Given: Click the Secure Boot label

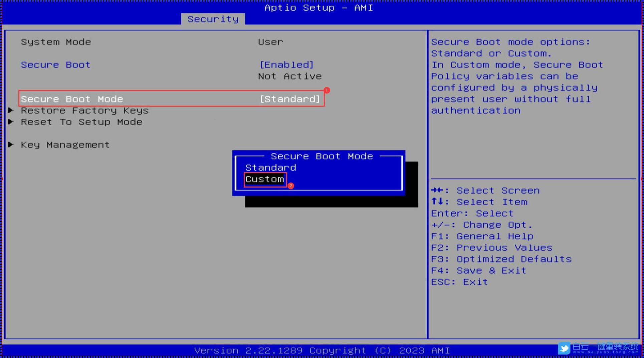Looking at the screenshot, I should pyautogui.click(x=55, y=65).
